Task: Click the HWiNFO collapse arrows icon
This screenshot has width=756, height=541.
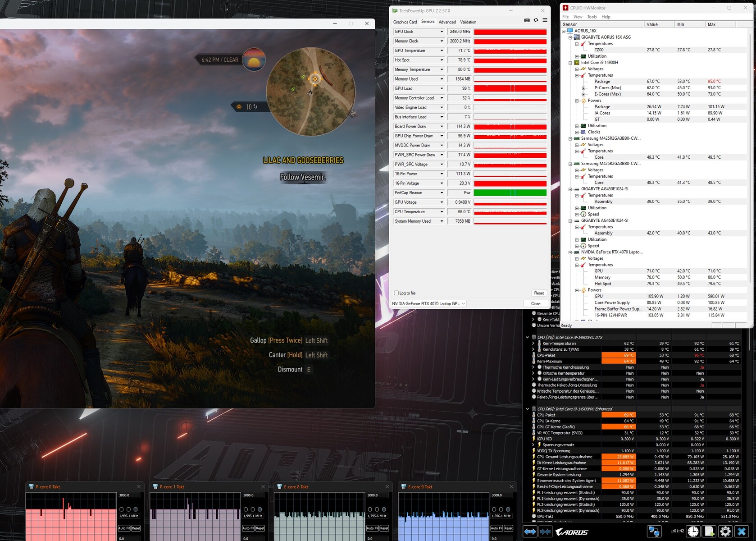Action: pos(545,532)
